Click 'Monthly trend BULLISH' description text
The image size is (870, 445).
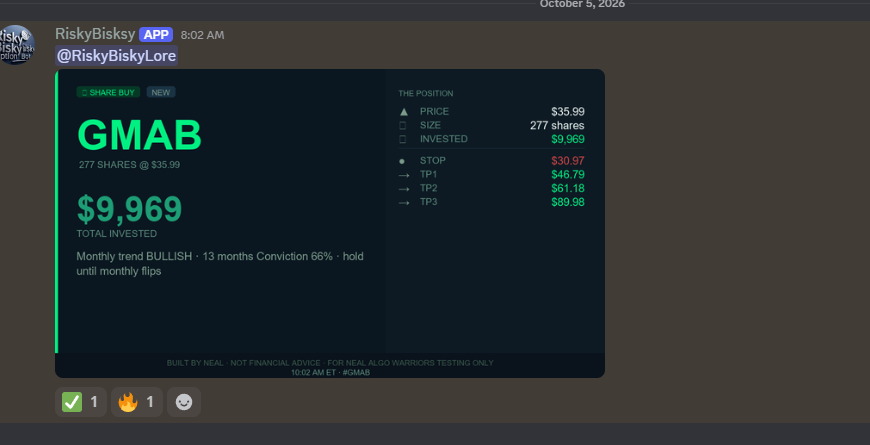click(x=220, y=264)
